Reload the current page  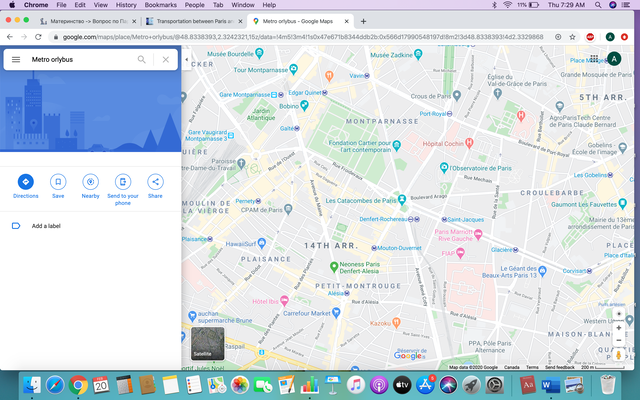[38, 37]
